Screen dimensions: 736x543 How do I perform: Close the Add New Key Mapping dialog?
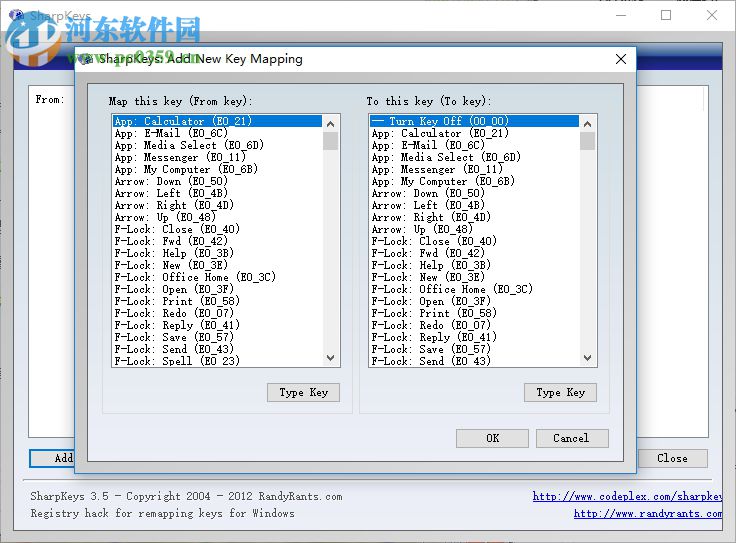(x=621, y=59)
